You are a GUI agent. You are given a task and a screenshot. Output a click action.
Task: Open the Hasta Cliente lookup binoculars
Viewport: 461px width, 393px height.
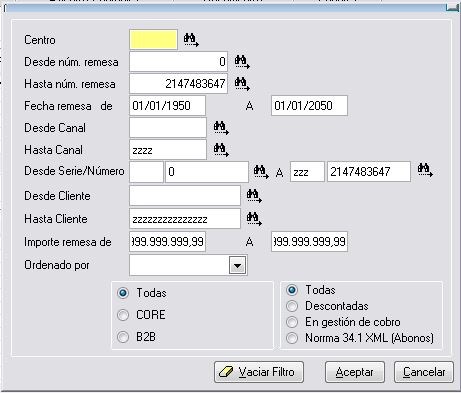pos(254,219)
